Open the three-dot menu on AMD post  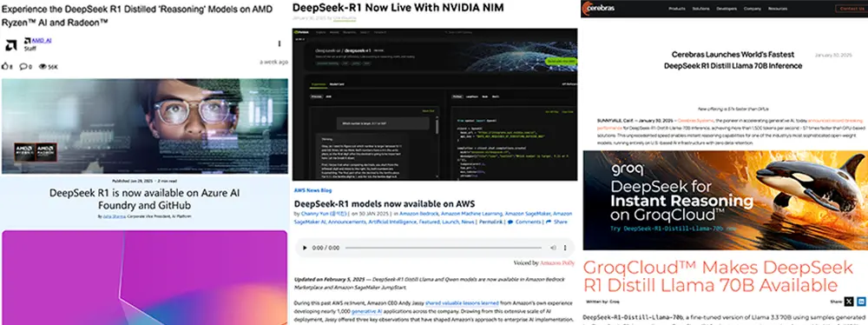[279, 43]
